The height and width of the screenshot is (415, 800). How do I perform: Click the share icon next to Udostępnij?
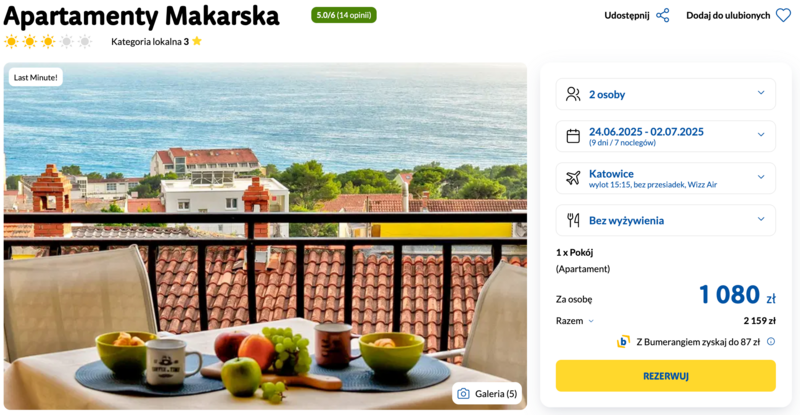(x=662, y=15)
